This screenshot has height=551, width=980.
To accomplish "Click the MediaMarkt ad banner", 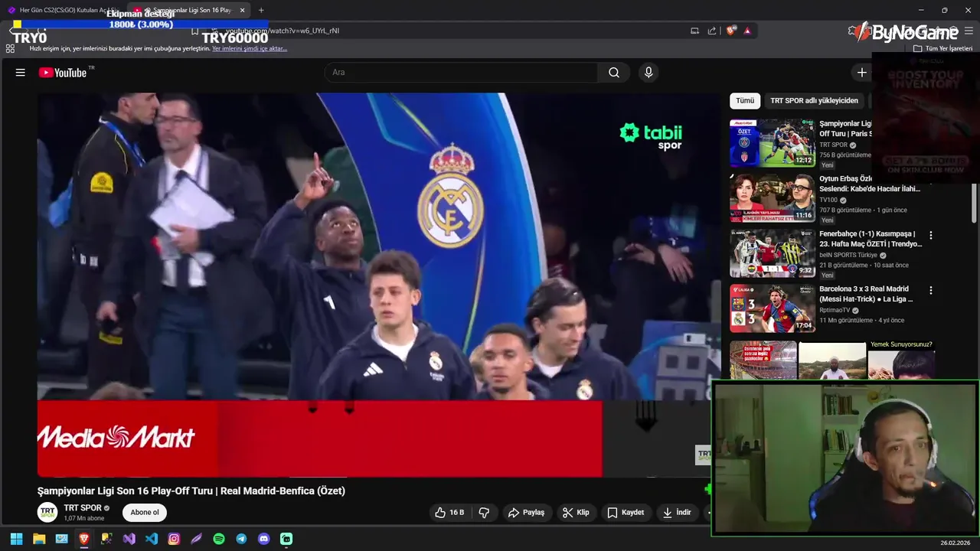I will (x=319, y=439).
